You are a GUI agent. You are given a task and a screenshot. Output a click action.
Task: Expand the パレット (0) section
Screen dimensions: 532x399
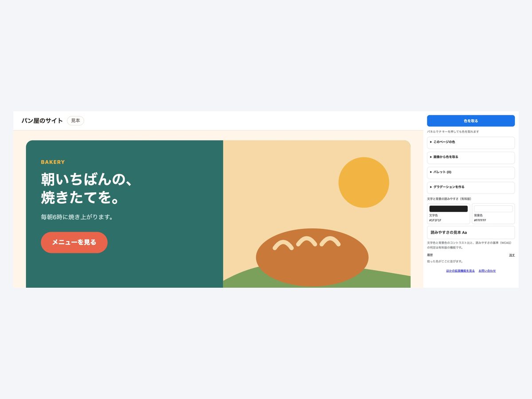(471, 172)
